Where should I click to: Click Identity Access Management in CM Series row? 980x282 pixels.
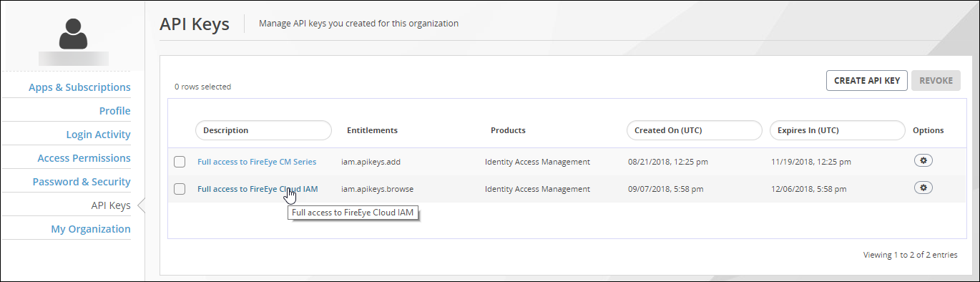point(537,162)
